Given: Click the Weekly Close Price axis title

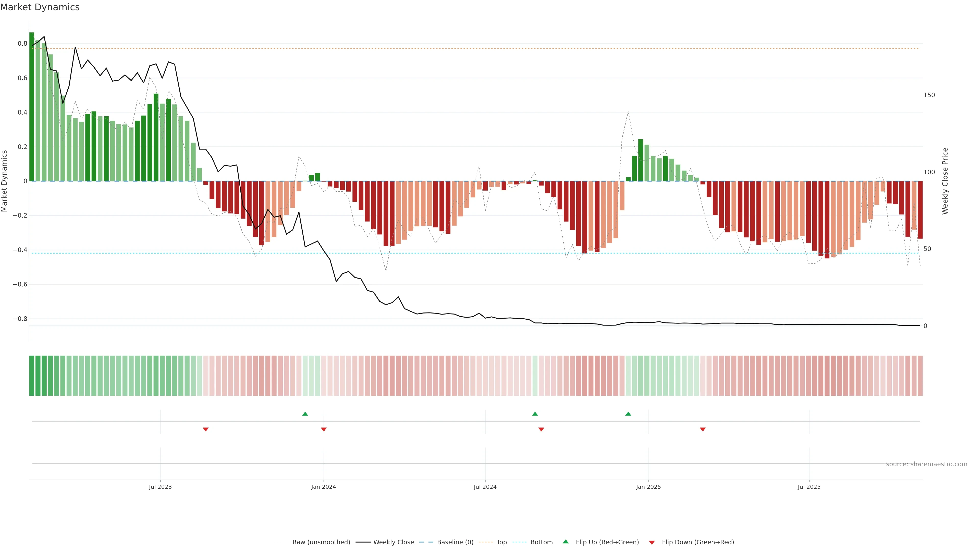Looking at the screenshot, I should [x=945, y=181].
